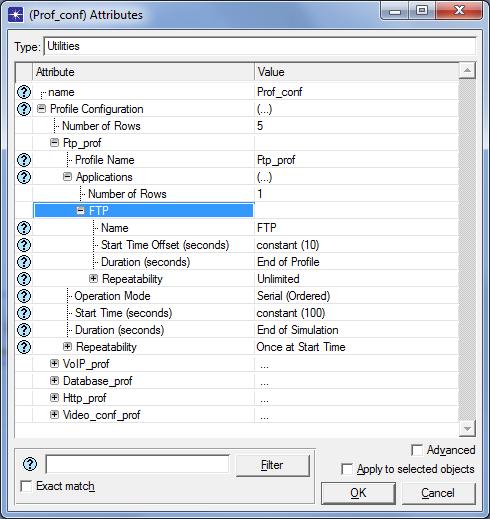Check Apply to selected objects

click(347, 469)
